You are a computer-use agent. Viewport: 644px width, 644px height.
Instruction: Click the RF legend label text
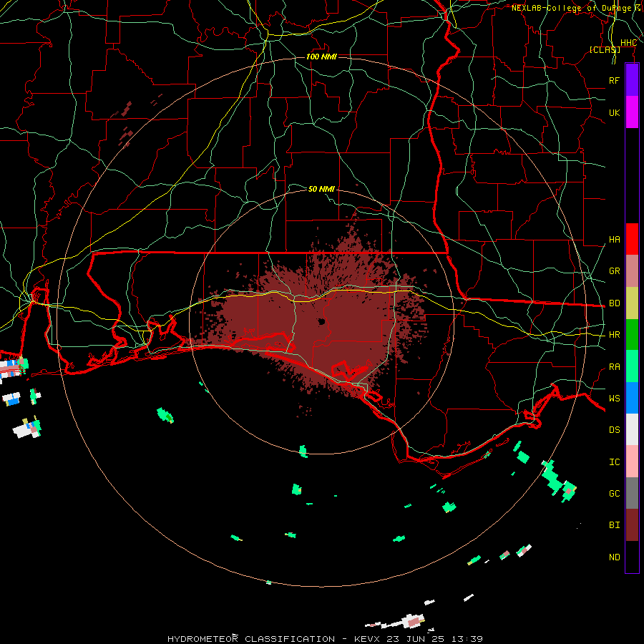tap(615, 80)
